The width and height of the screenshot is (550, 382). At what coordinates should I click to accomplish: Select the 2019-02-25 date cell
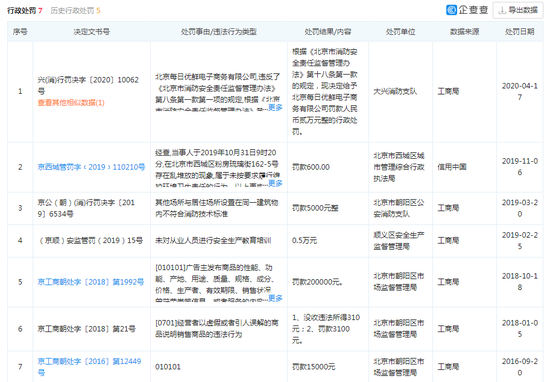pos(519,241)
